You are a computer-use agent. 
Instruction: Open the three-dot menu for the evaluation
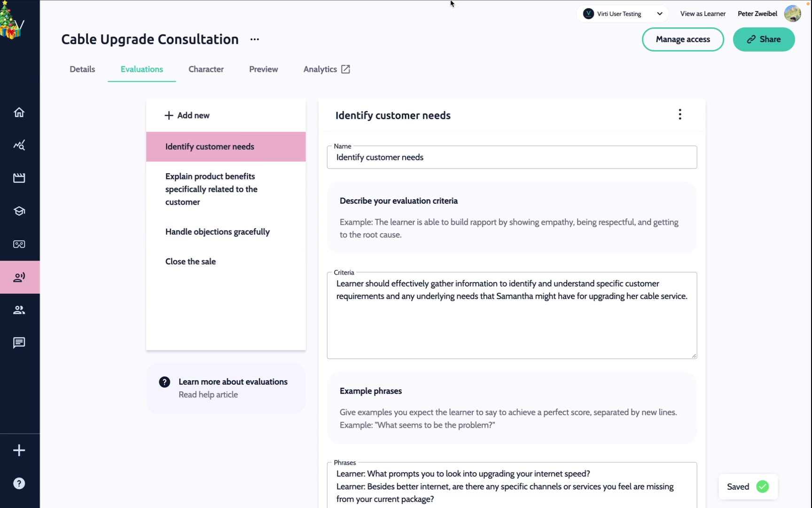click(680, 115)
